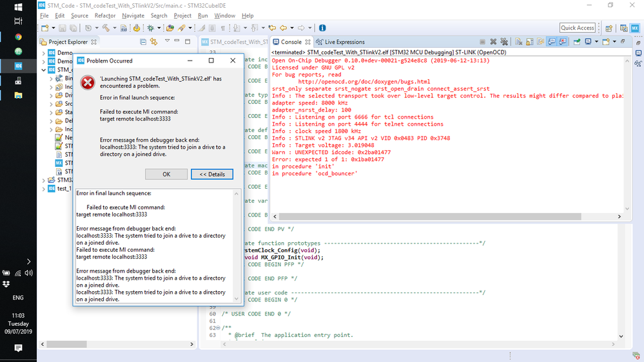Click the Console horizontal scrollbar thumb
The width and height of the screenshot is (644, 362).
[x=431, y=216]
